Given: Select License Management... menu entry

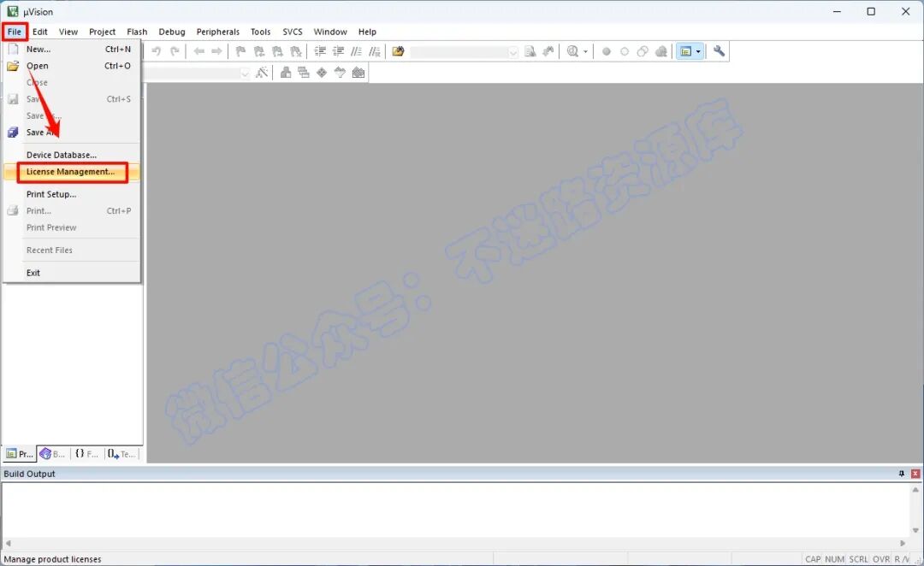Looking at the screenshot, I should tap(71, 172).
